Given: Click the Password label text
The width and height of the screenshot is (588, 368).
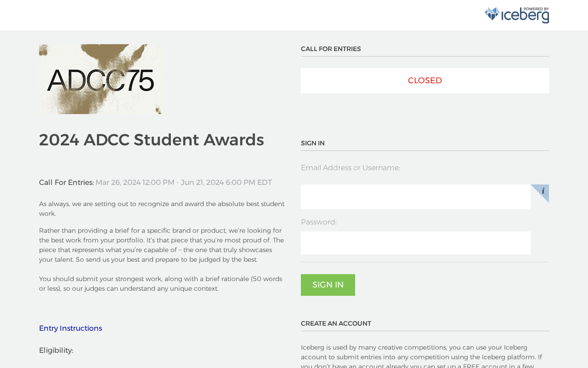Looking at the screenshot, I should pos(319,222).
